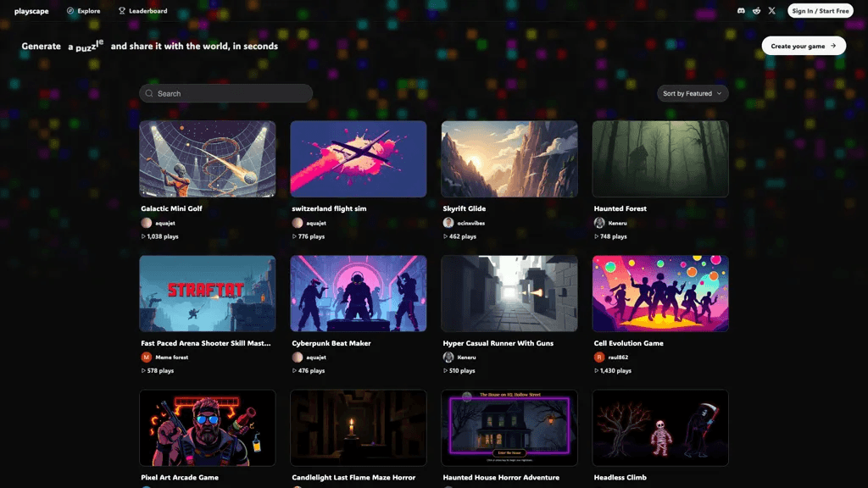Click the playscape logo
Image resolution: width=868 pixels, height=488 pixels.
pos(31,11)
